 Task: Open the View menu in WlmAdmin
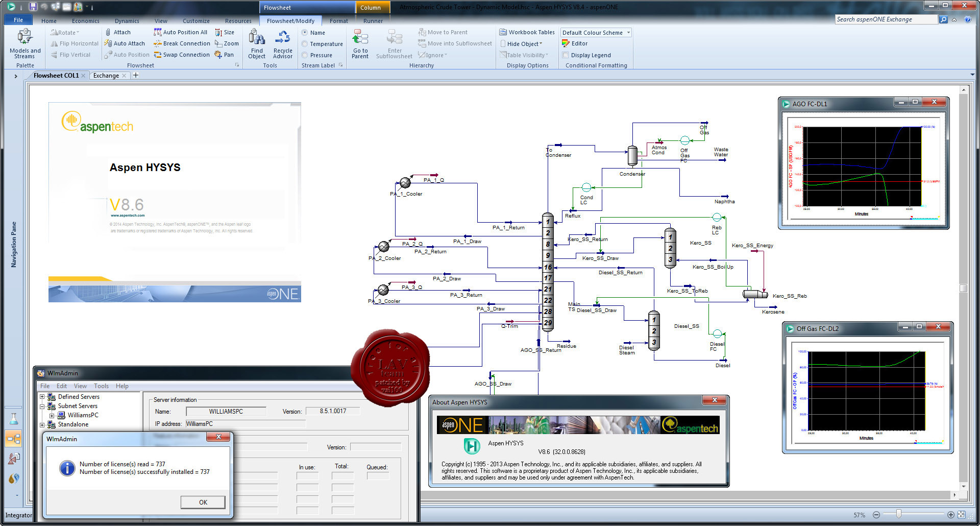tap(80, 386)
